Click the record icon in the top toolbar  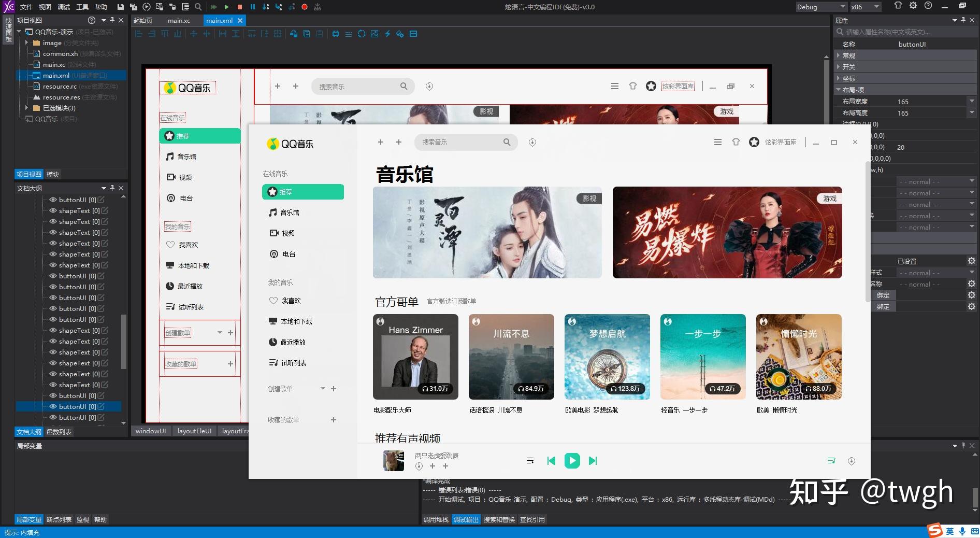tap(304, 7)
